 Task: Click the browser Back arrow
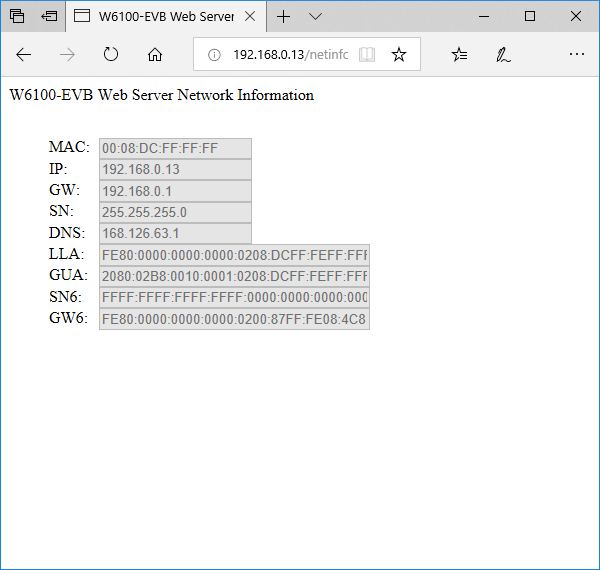tap(24, 55)
